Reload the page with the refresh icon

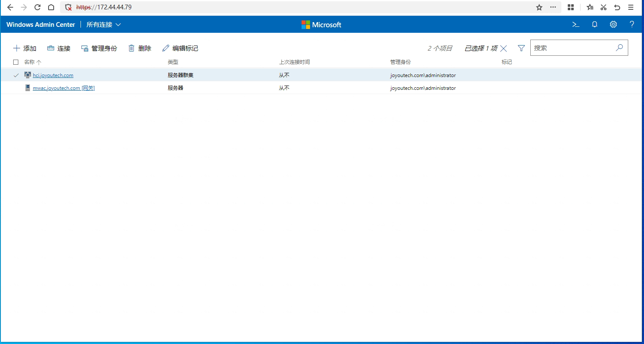(x=37, y=7)
